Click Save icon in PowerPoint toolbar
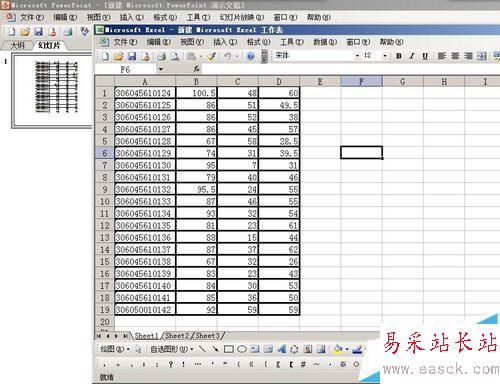This screenshot has height=384, width=500. (39, 32)
